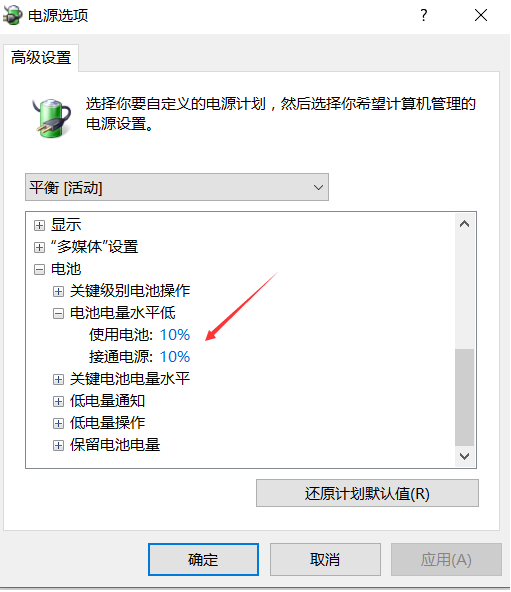Image resolution: width=511 pixels, height=592 pixels.
Task: Click the 使用电池 10% value
Action: (x=175, y=335)
